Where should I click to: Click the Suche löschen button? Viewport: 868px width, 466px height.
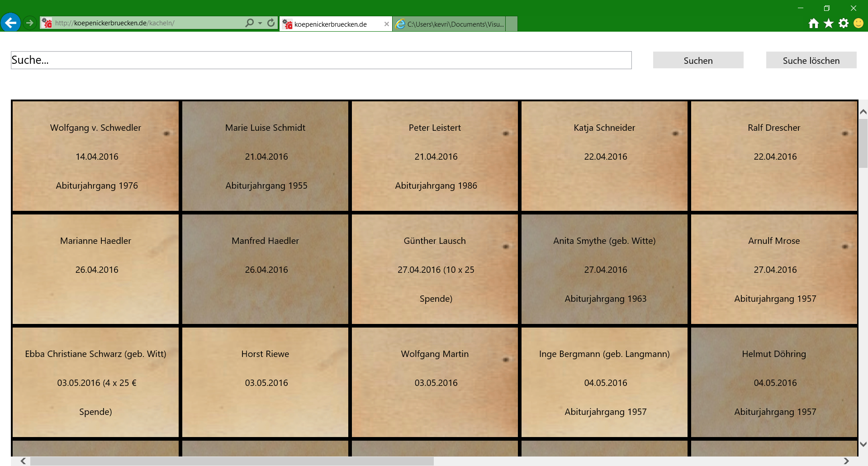click(x=811, y=60)
